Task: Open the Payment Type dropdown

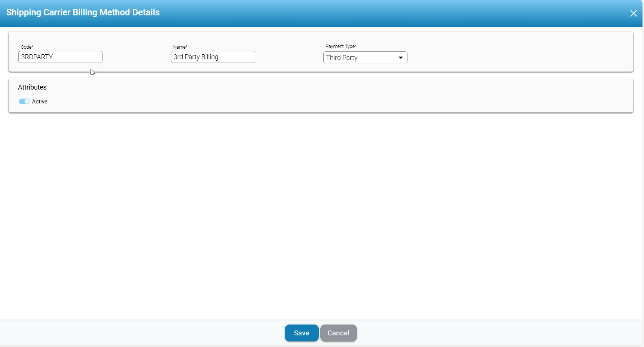Action: pos(365,57)
